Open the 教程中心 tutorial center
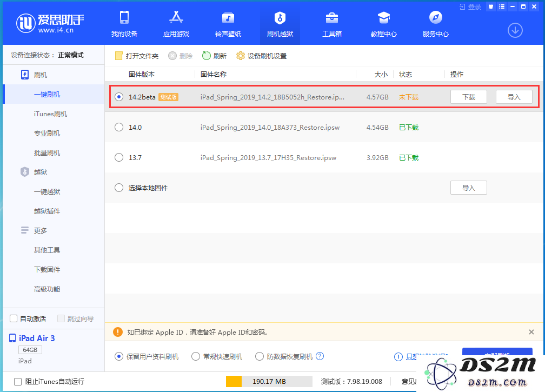 pos(384,24)
